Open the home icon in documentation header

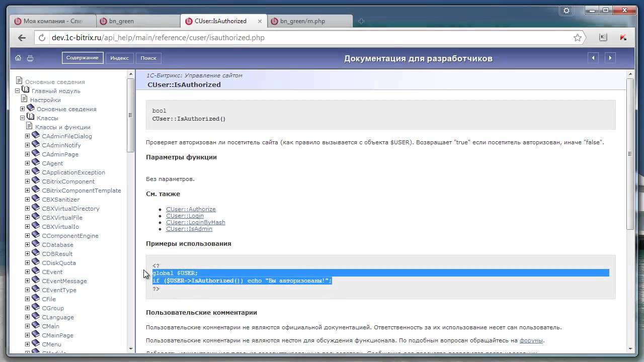(18, 58)
